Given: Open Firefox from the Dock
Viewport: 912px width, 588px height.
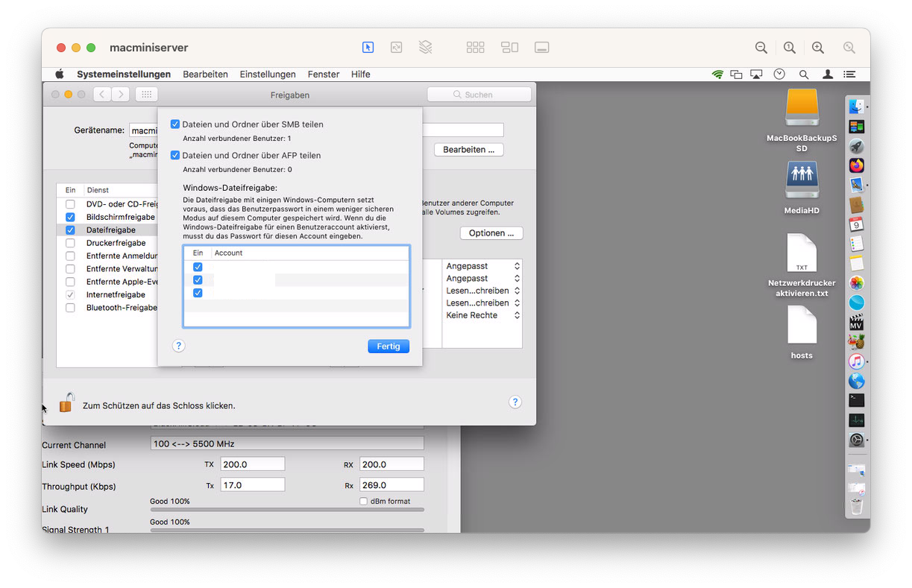Looking at the screenshot, I should 856,165.
